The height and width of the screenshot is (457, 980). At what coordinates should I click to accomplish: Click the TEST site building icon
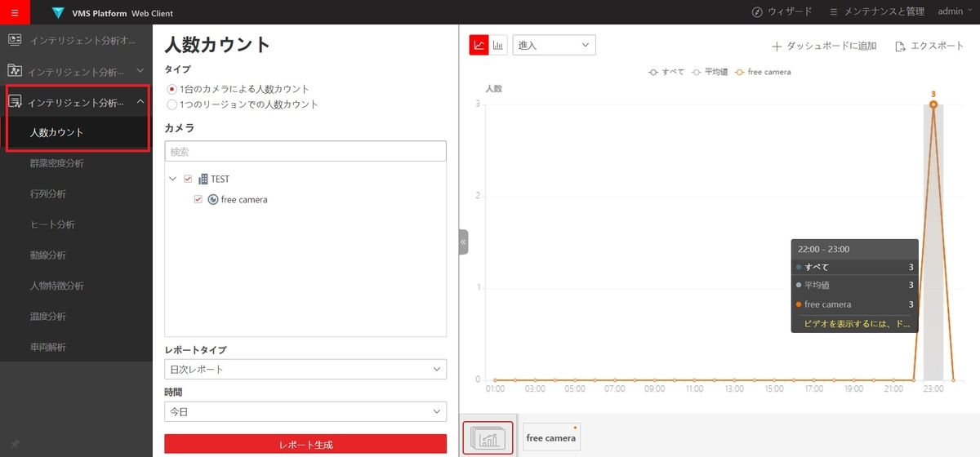(203, 179)
